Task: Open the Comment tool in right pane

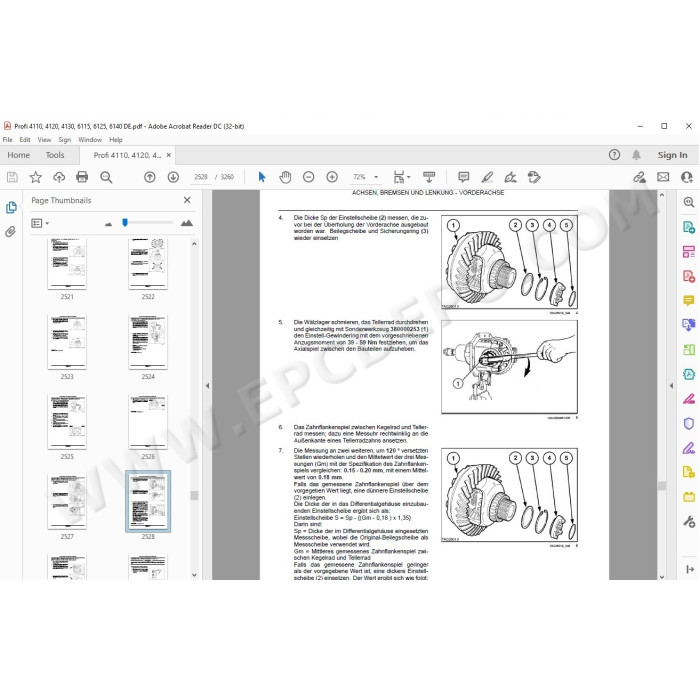Action: pos(689,300)
